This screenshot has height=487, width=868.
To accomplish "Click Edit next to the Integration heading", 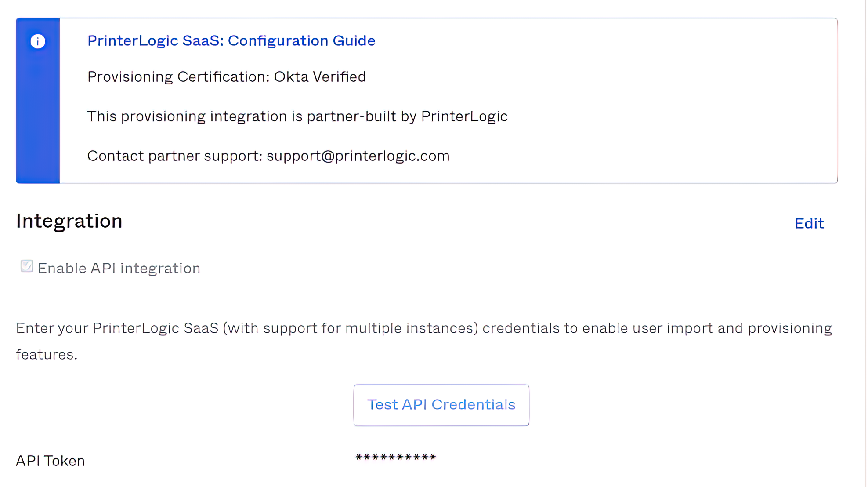I will (809, 223).
